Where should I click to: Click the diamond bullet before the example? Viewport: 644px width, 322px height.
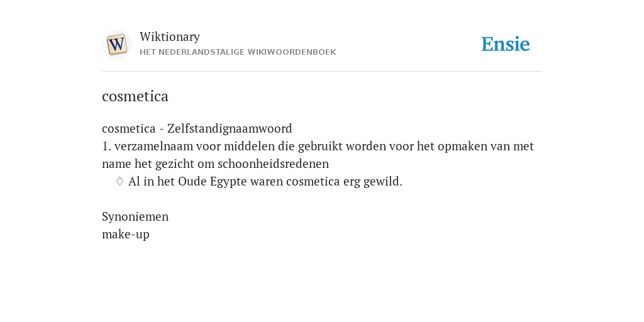pyautogui.click(x=119, y=181)
